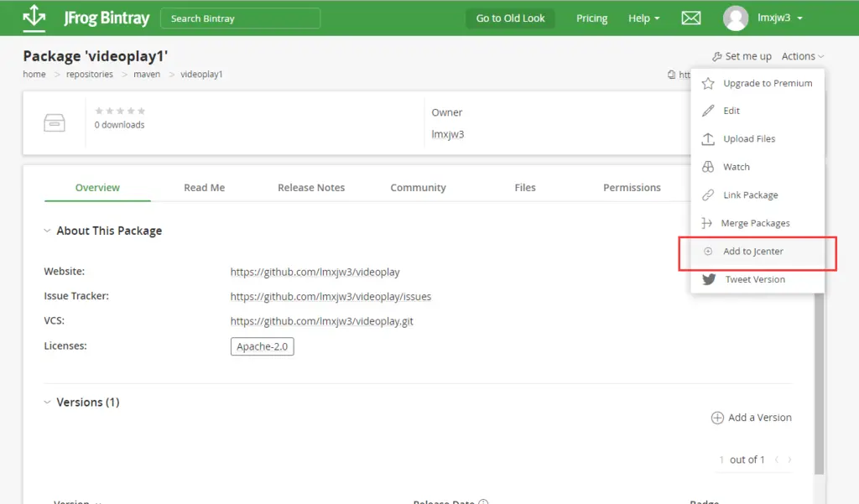The height and width of the screenshot is (504, 859).
Task: Click the JFrog Bintray title text
Action: point(107,18)
